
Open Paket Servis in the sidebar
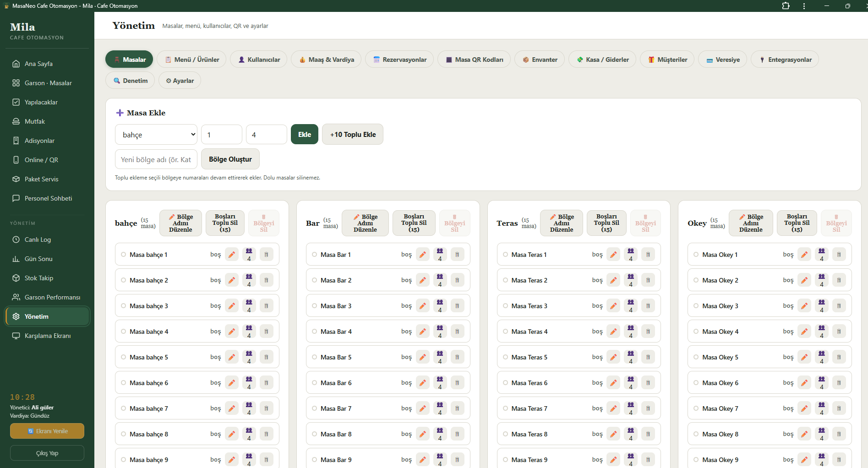(47, 179)
